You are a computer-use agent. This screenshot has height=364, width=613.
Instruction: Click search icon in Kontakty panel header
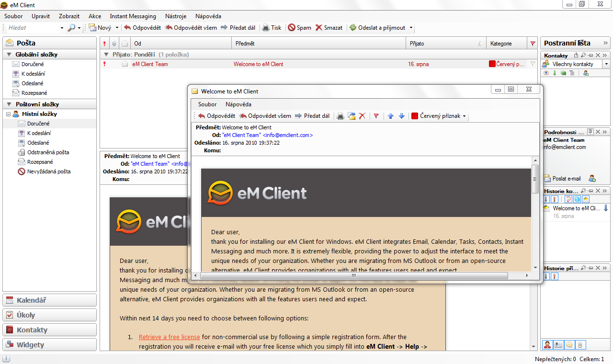click(x=583, y=56)
